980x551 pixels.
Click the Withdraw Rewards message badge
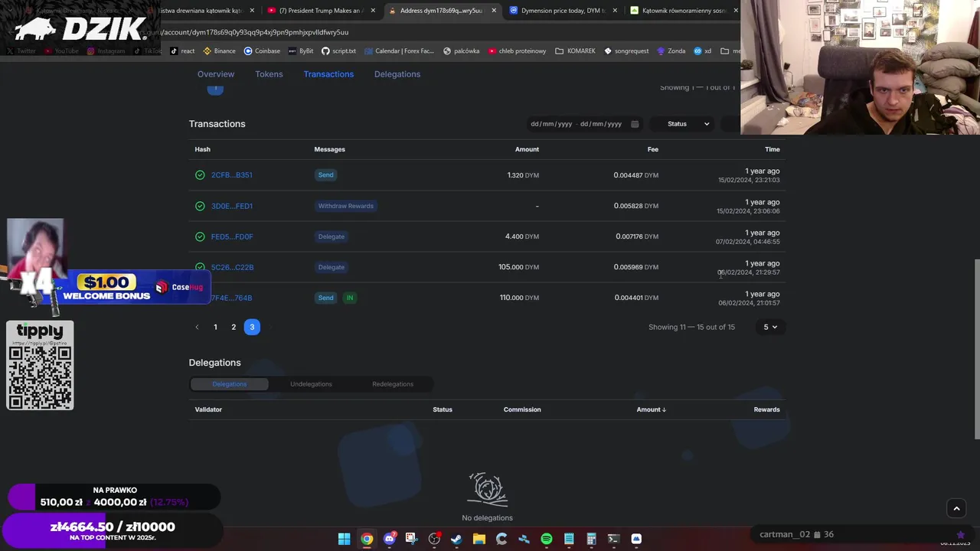(x=346, y=206)
